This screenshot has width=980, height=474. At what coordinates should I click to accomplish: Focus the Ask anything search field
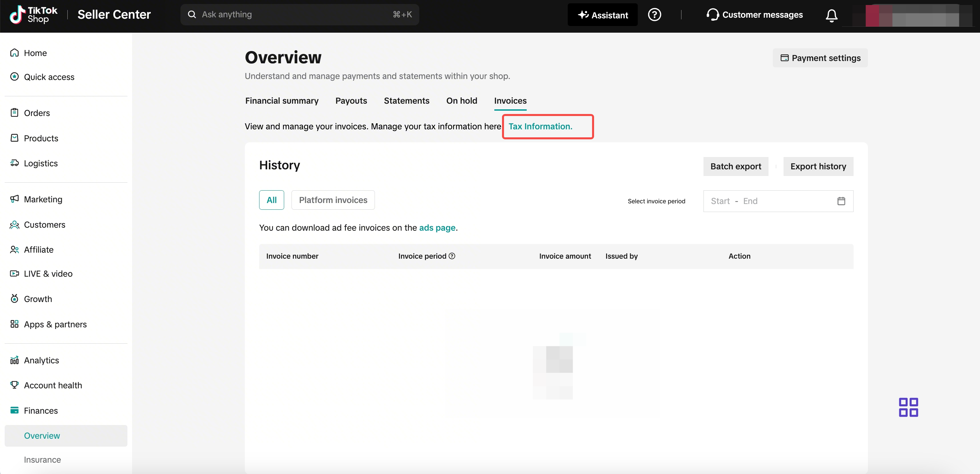click(x=300, y=15)
